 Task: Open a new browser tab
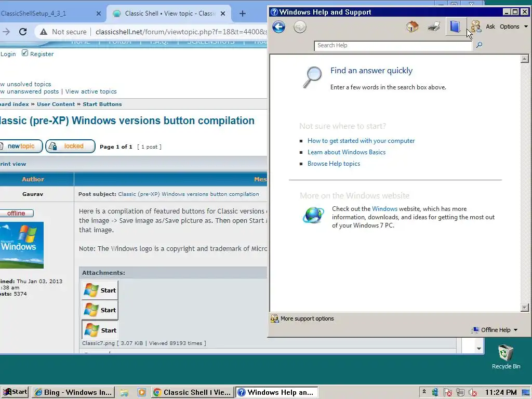click(242, 14)
